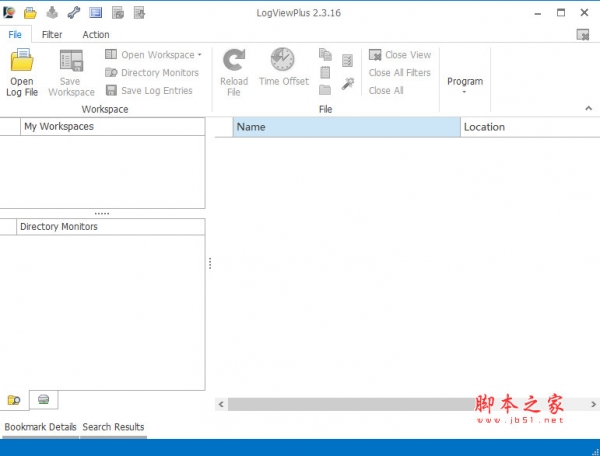
Task: Click the horizontal scrollbar thumb
Action: tap(351, 404)
